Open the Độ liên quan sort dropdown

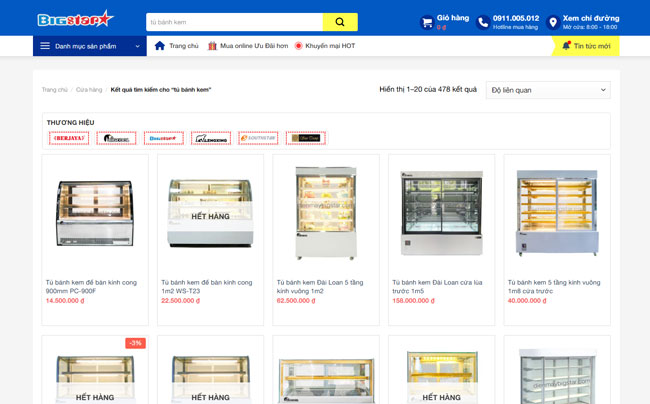coord(548,90)
